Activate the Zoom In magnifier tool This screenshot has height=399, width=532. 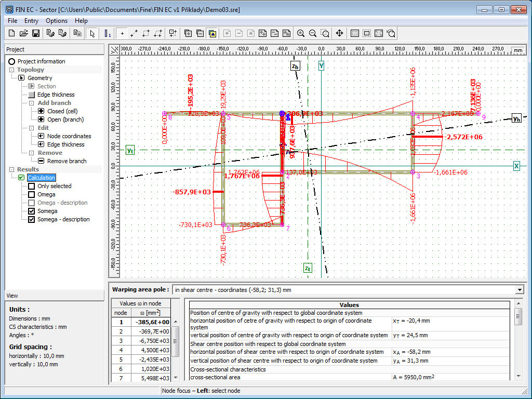[300, 33]
